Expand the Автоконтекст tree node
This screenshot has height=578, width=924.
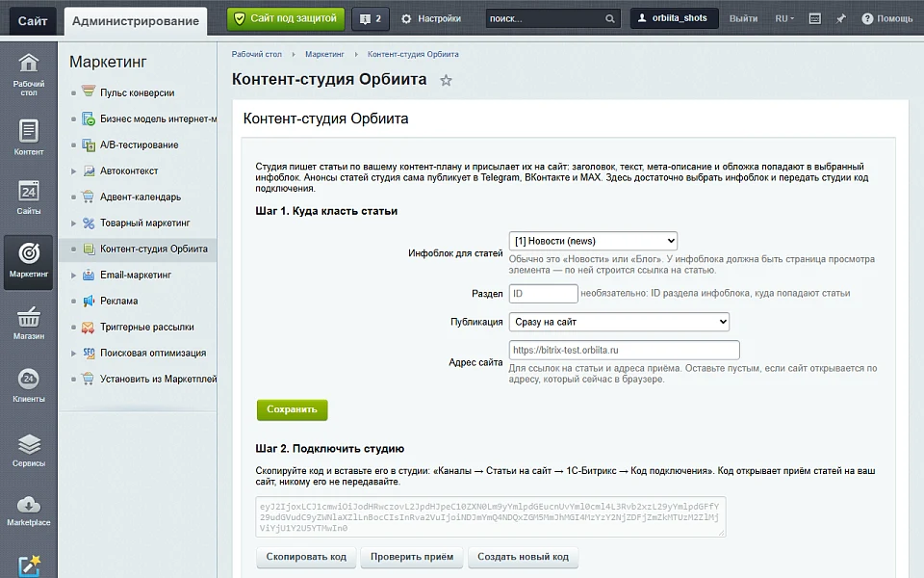coord(74,171)
